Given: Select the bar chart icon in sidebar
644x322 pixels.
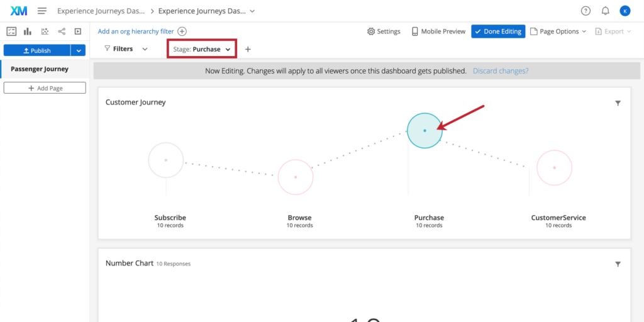Looking at the screenshot, I should click(28, 31).
